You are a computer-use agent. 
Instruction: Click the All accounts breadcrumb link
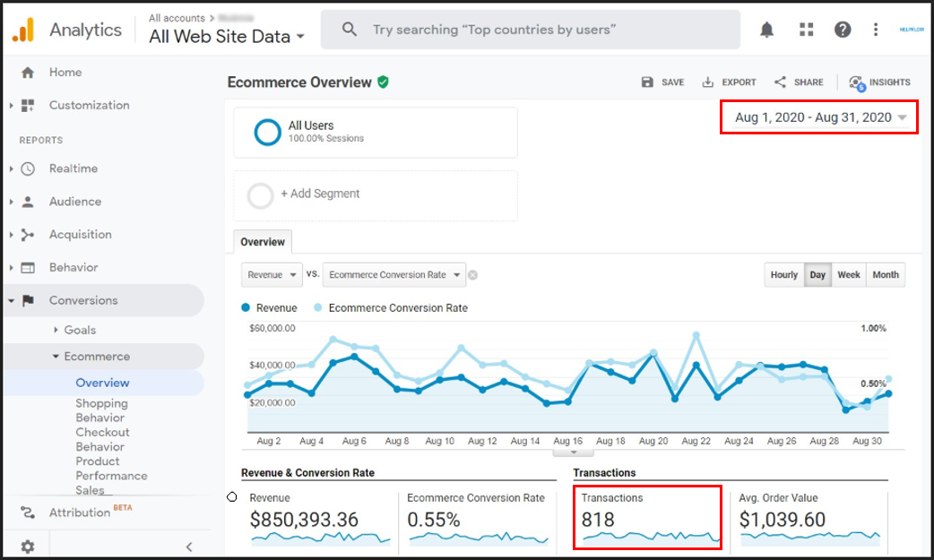pos(177,18)
